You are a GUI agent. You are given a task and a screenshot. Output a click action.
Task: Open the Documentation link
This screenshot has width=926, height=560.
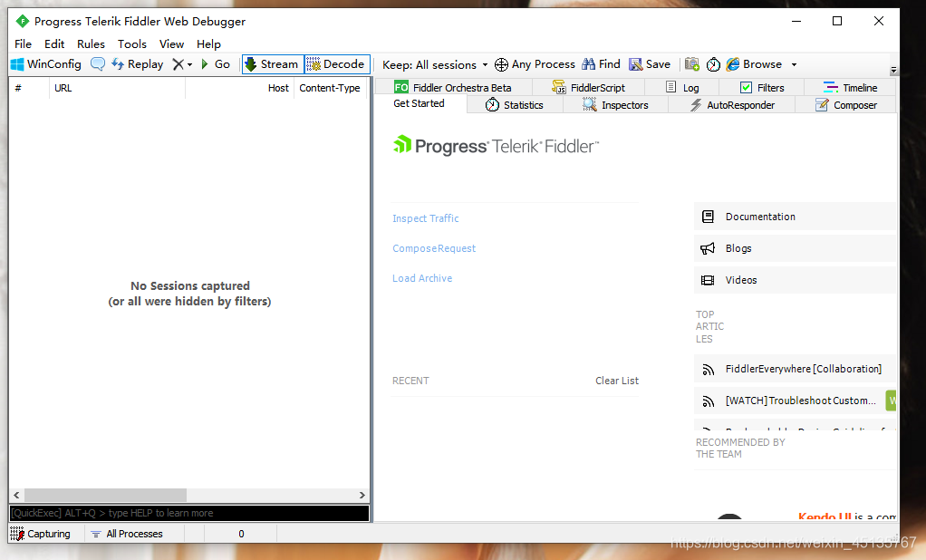click(x=795, y=217)
